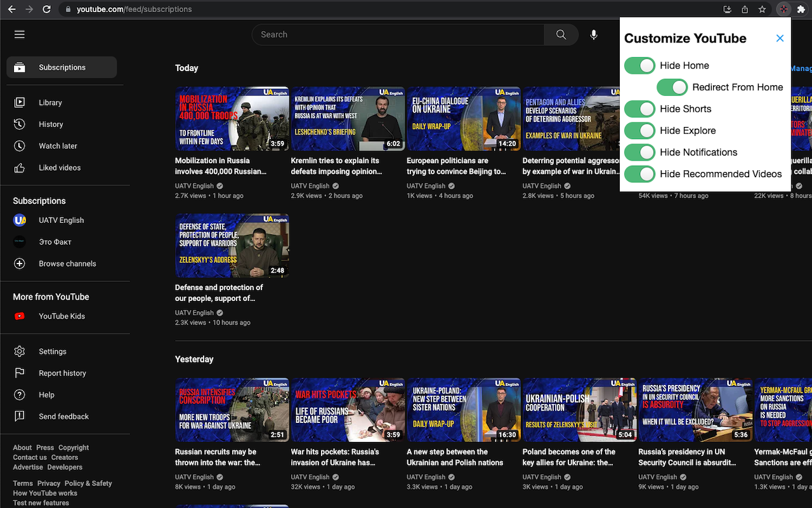Viewport: 812px width, 508px height.
Task: Open the Subscriptions feed tab
Action: pos(62,67)
